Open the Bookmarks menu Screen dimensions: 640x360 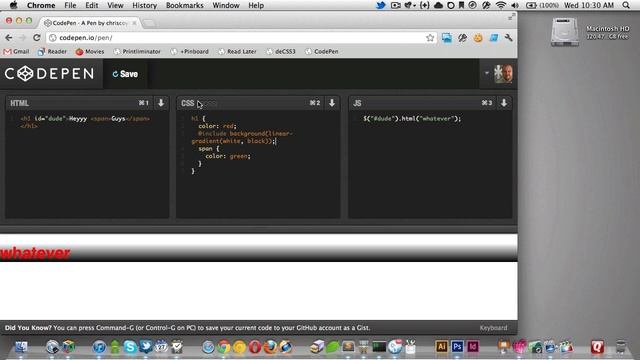pos(184,5)
